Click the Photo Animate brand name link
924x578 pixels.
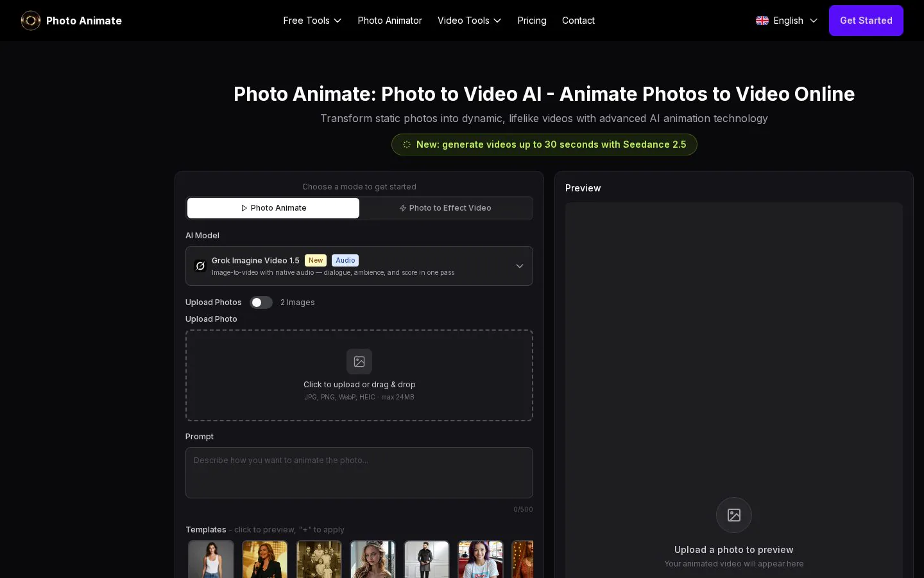coord(84,21)
